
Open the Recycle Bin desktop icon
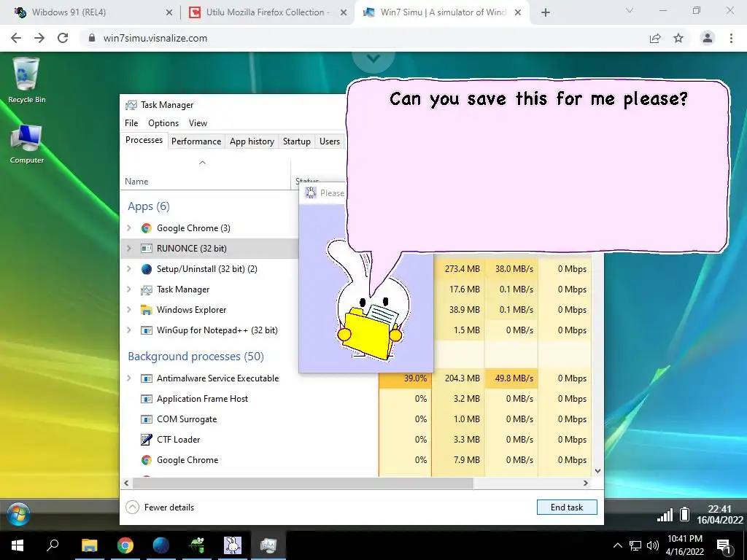[x=27, y=80]
